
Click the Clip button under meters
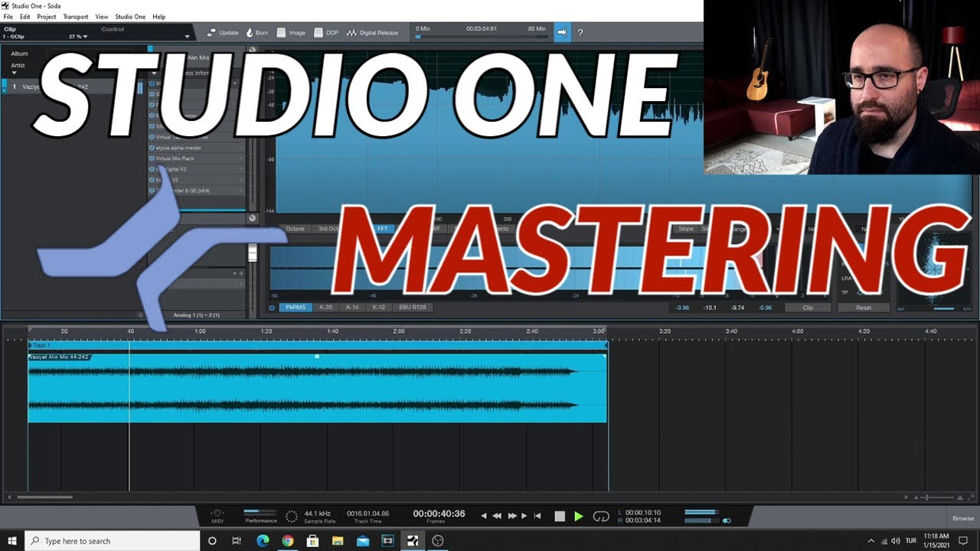coord(808,308)
